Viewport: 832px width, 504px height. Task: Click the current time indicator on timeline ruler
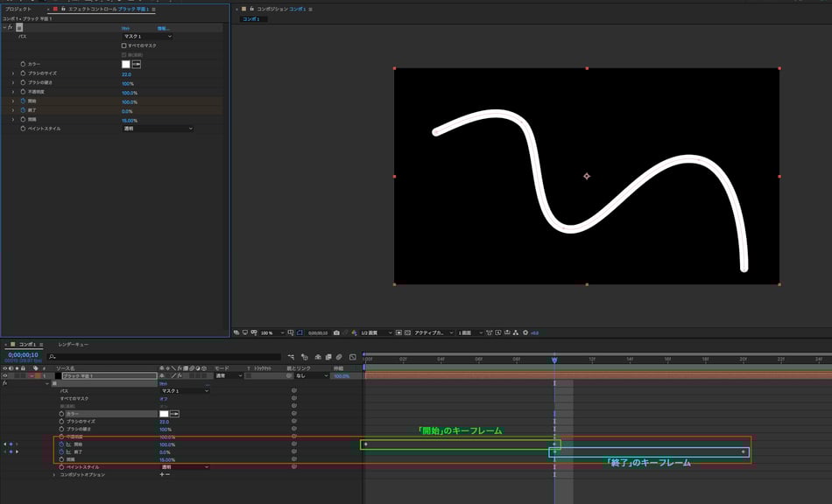(x=554, y=359)
